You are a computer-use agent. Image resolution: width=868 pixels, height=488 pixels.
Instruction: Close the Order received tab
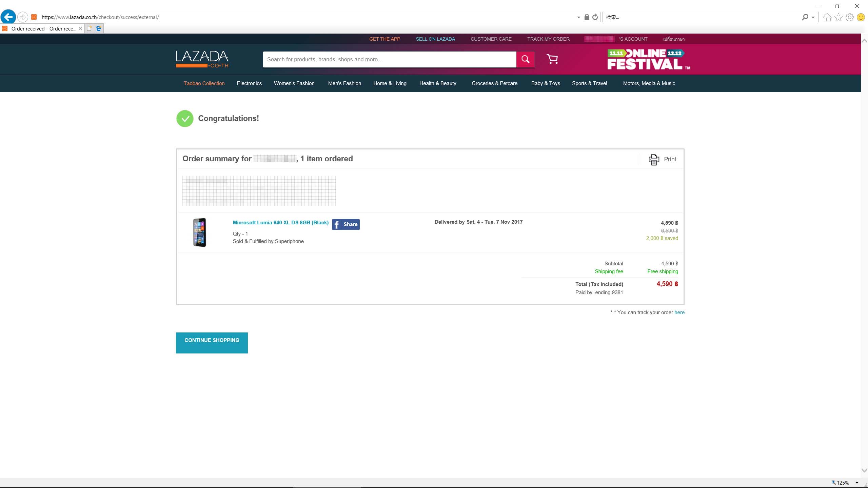pyautogui.click(x=80, y=29)
